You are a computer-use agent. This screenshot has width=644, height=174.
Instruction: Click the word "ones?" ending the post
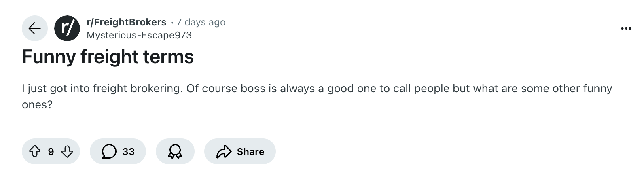click(x=37, y=104)
